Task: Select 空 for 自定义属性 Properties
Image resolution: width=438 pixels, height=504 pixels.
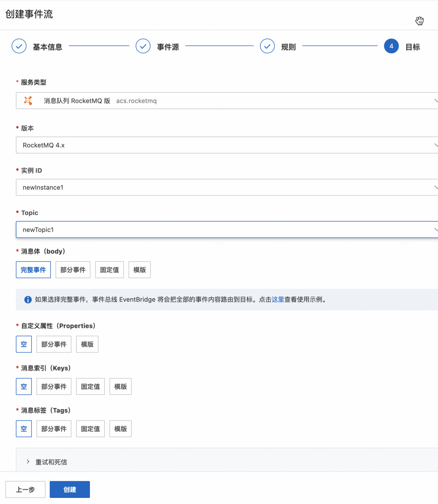Action: [x=24, y=344]
